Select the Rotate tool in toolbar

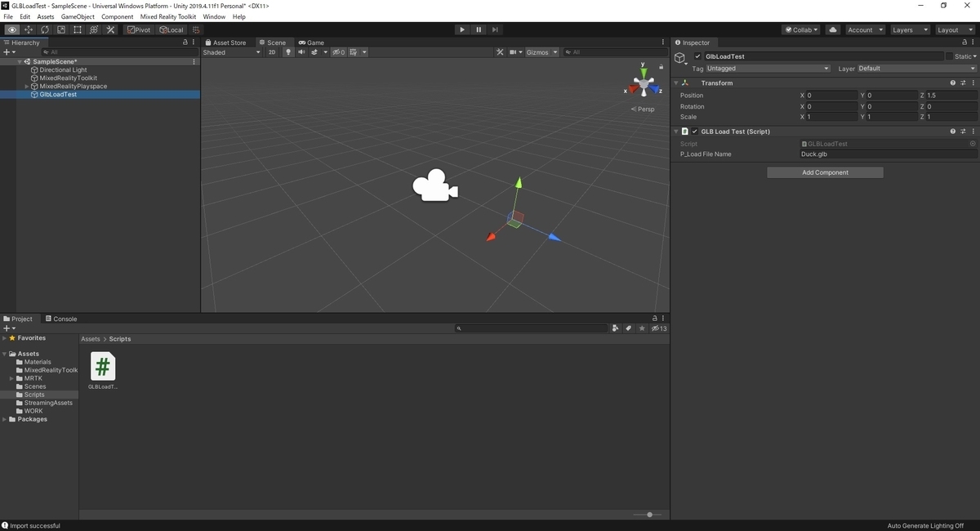pyautogui.click(x=45, y=30)
